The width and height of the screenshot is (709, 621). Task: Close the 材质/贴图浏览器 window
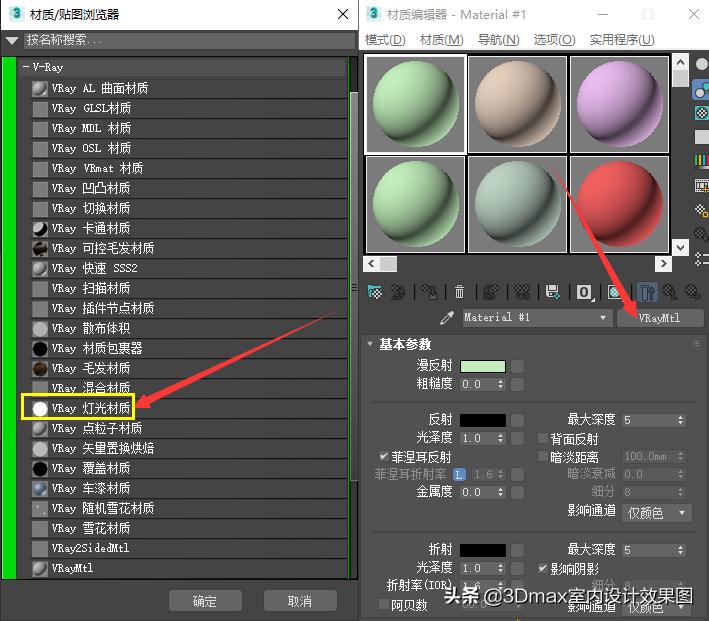(343, 14)
